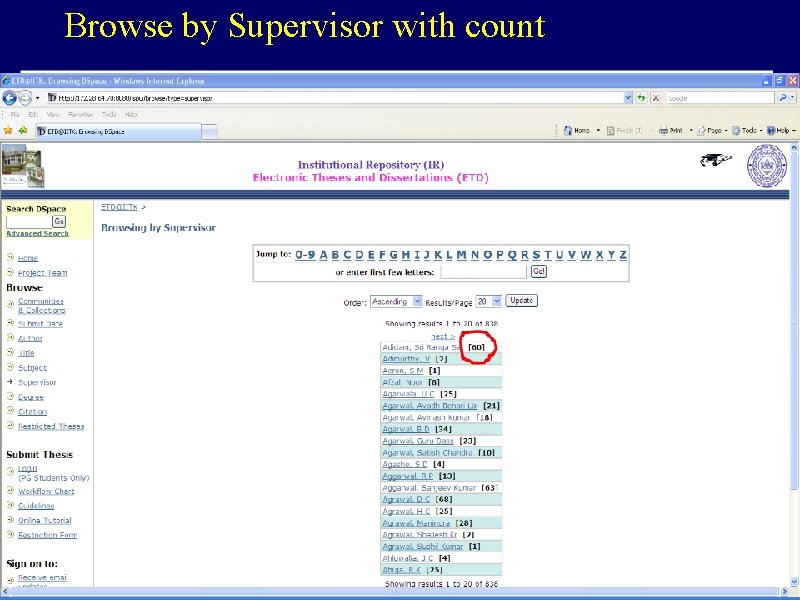Image resolution: width=800 pixels, height=600 pixels.
Task: Click the next > results link
Action: click(x=442, y=336)
